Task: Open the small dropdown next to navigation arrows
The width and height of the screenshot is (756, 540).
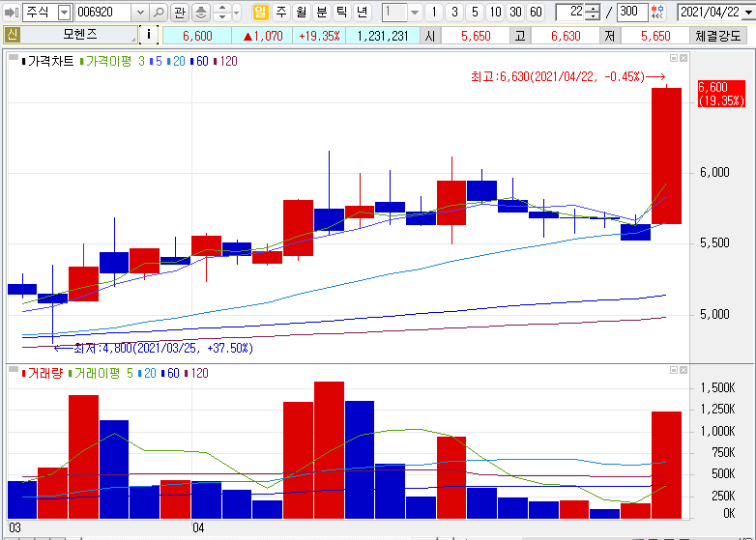Action: coord(236,13)
